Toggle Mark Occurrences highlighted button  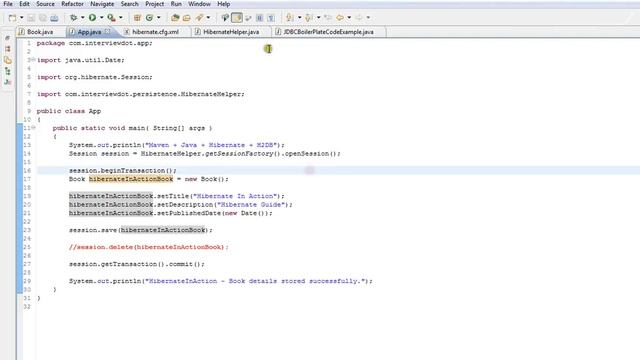tap(237, 18)
